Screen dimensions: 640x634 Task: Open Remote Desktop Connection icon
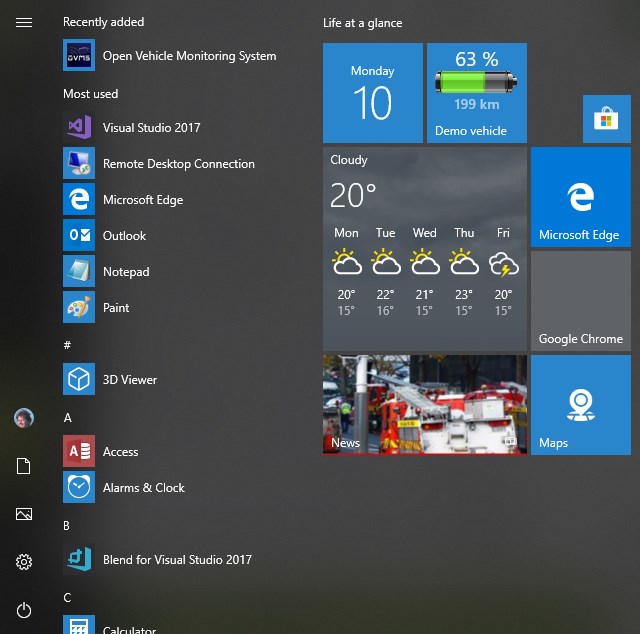(x=79, y=163)
